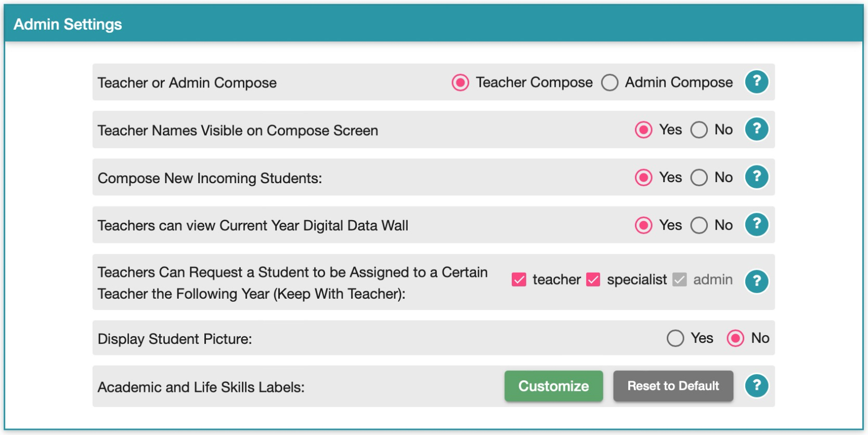Open help for Current Year Digital Data Wall
This screenshot has height=435, width=868.
click(757, 225)
